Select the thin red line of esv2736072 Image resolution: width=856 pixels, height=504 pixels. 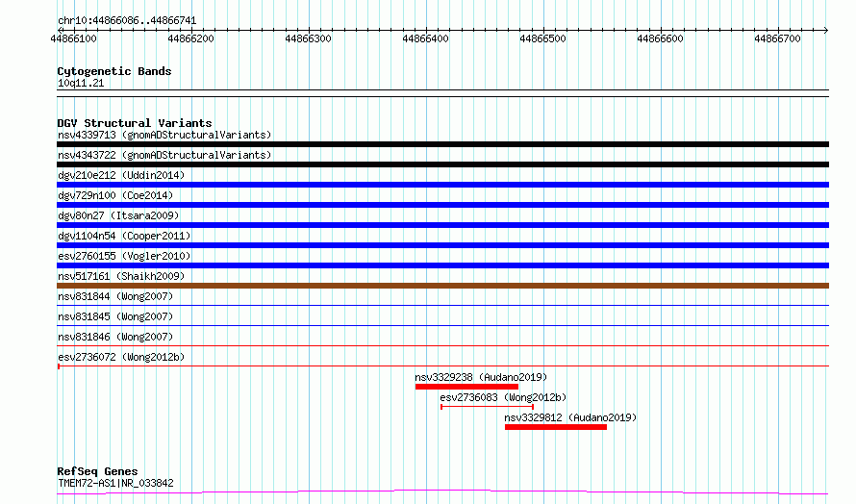pos(442,366)
